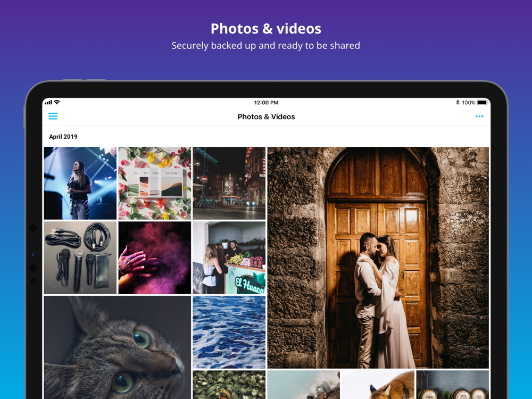Select the April 2019 section header
Image resolution: width=532 pixels, height=399 pixels.
tap(63, 136)
